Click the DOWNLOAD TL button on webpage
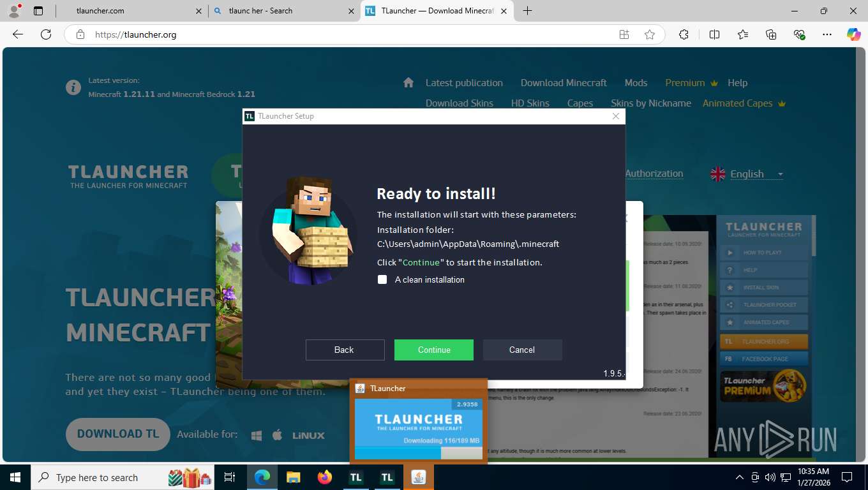Viewport: 868px width, 490px height. [x=118, y=434]
